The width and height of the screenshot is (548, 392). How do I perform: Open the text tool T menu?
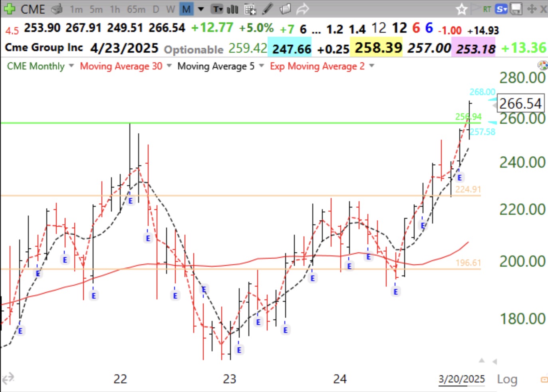click(217, 9)
